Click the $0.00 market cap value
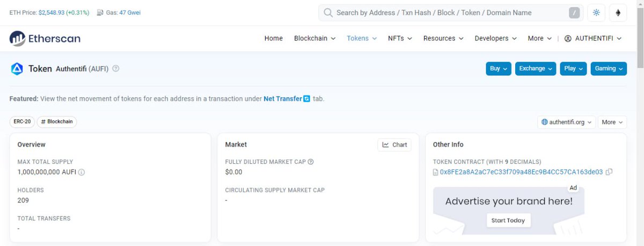 (x=233, y=172)
